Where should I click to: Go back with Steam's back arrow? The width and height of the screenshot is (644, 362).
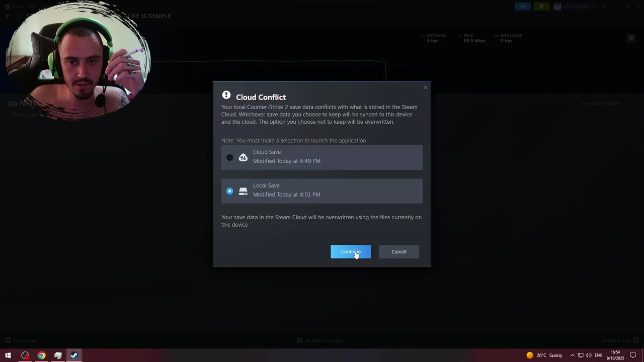(8, 16)
